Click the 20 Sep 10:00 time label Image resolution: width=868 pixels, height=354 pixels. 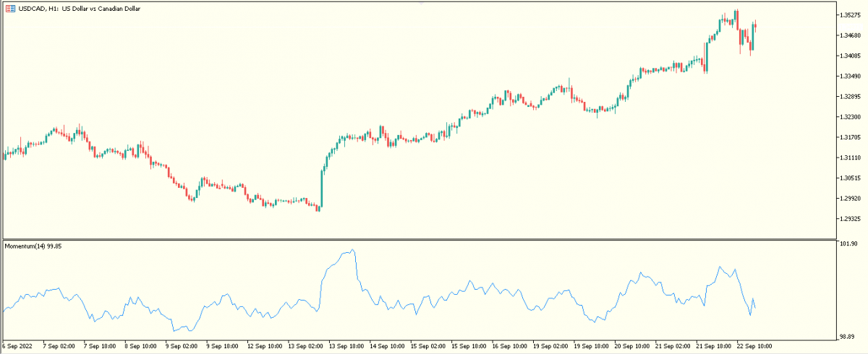tap(631, 346)
